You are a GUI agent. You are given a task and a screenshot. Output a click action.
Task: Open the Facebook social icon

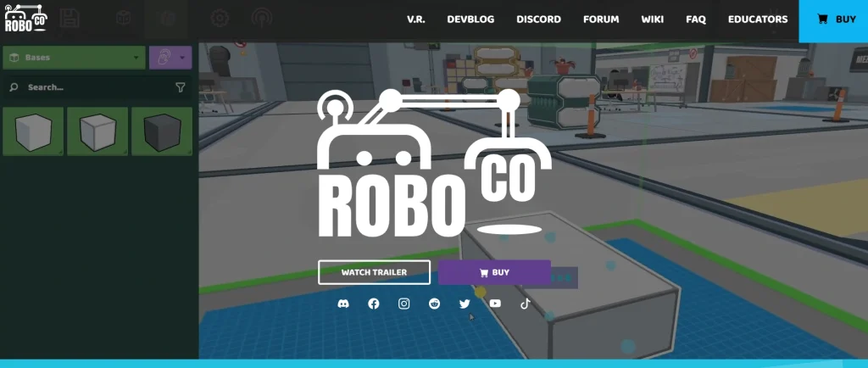374,304
